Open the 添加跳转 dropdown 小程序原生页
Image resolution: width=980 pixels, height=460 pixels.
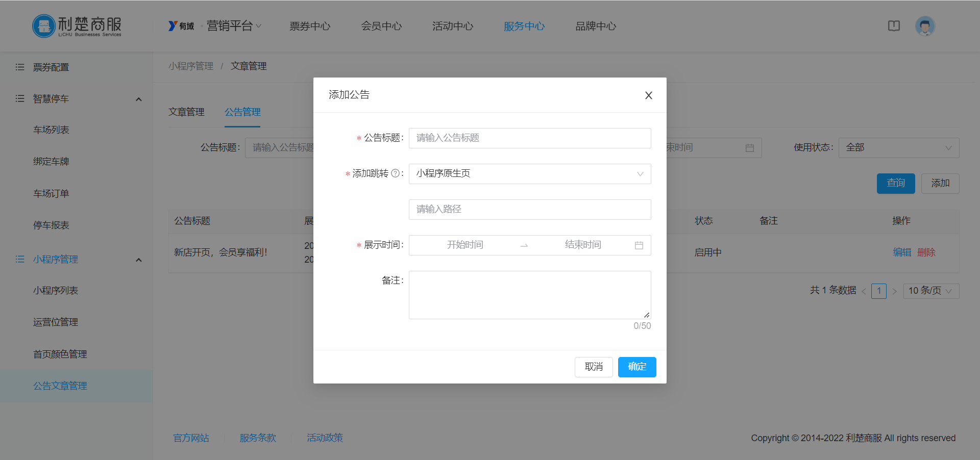pos(530,174)
